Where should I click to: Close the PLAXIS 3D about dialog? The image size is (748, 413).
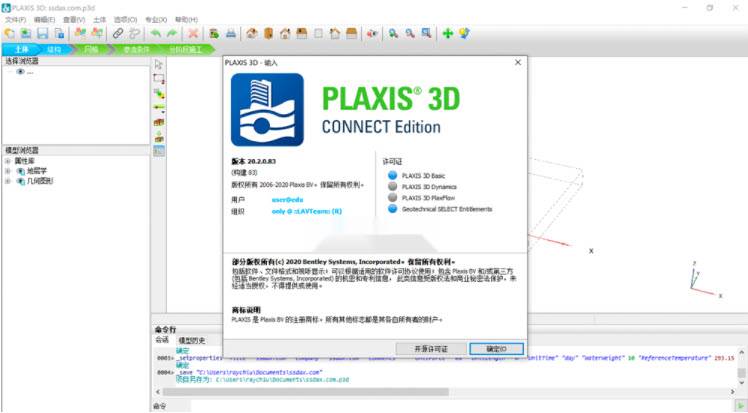coord(518,62)
